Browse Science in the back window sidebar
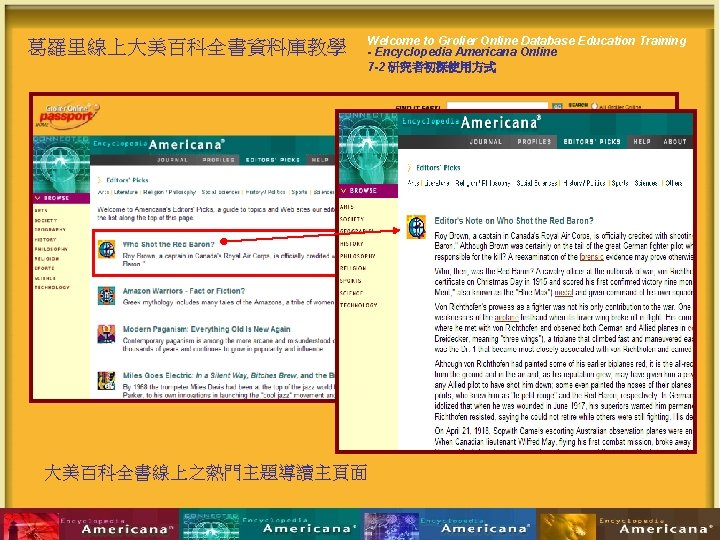The height and width of the screenshot is (540, 720). click(45, 278)
